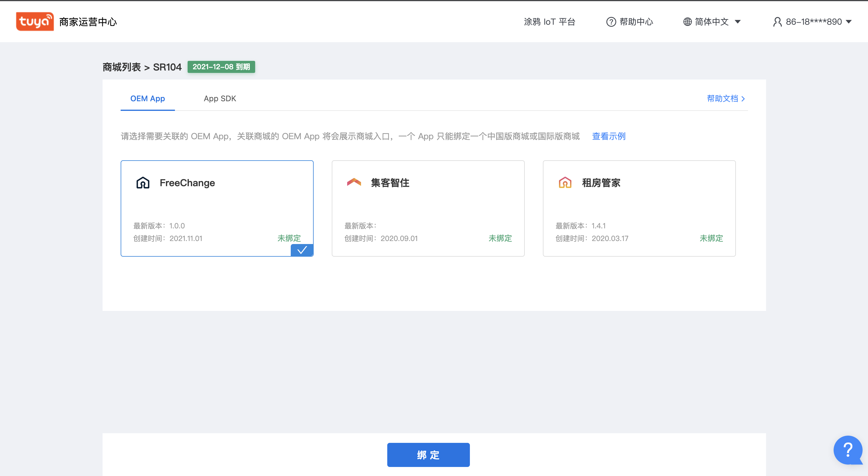The image size is (868, 476).
Task: Click the 集客智住 app icon
Action: pos(354,182)
